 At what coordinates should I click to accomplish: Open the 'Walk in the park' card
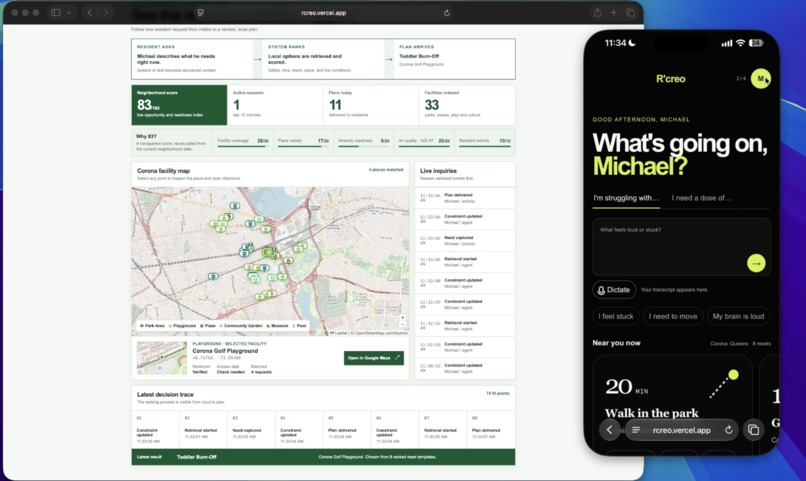(x=672, y=403)
